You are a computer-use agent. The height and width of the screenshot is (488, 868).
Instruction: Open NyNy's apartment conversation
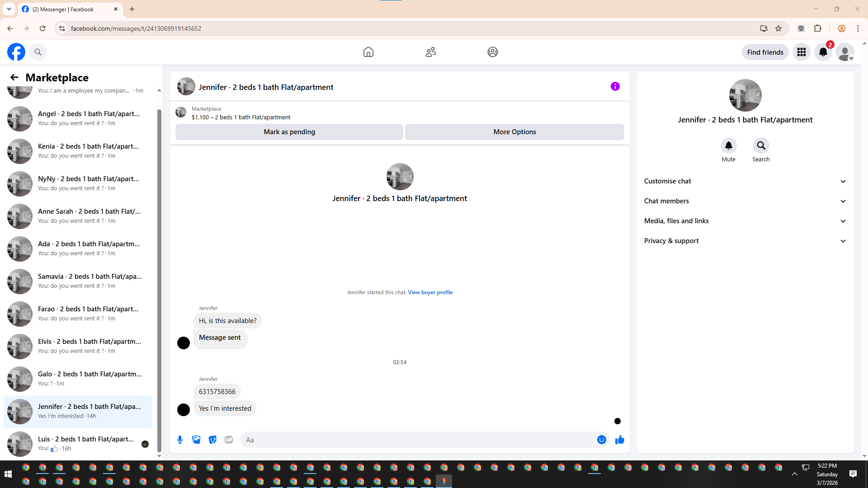(78, 183)
